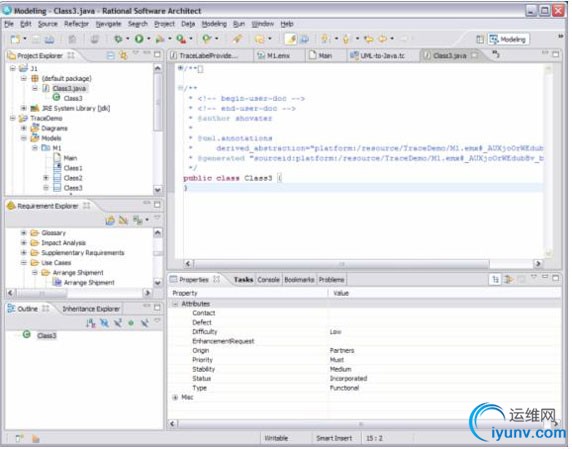Toggle Show Advanced Properties in Properties view
This screenshot has width=572, height=449.
click(x=508, y=280)
